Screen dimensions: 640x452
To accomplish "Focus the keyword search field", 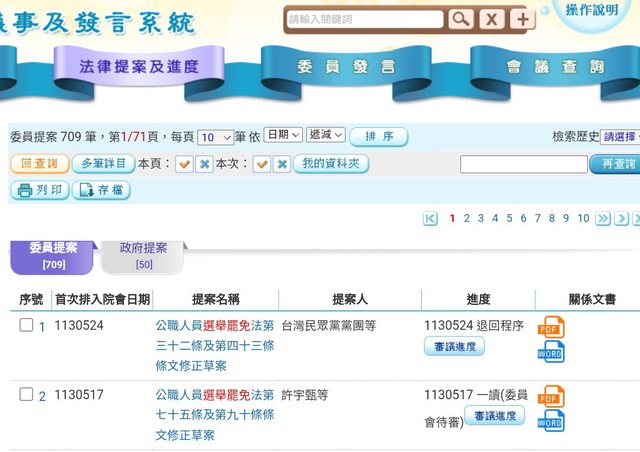I will coord(365,19).
